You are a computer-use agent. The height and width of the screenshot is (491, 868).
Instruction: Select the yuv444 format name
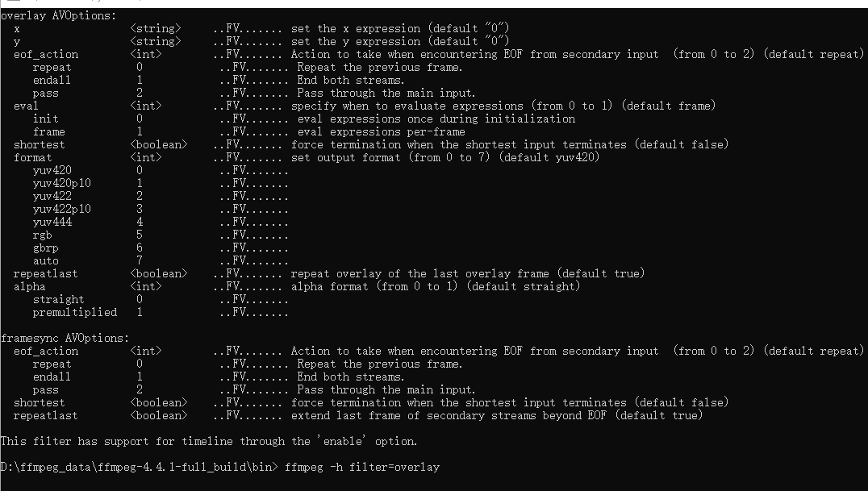coord(52,222)
